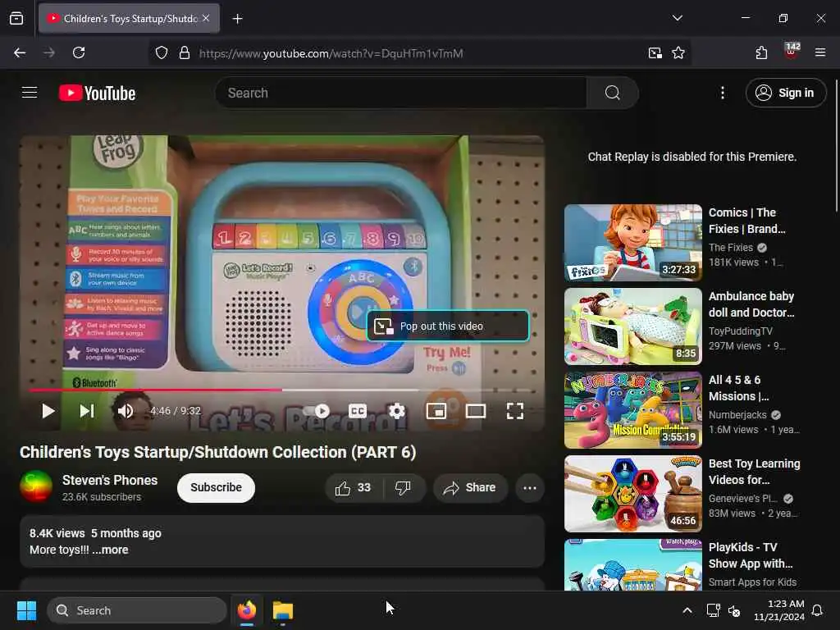Bookmark this page with star
The image size is (840, 630).
pos(678,52)
